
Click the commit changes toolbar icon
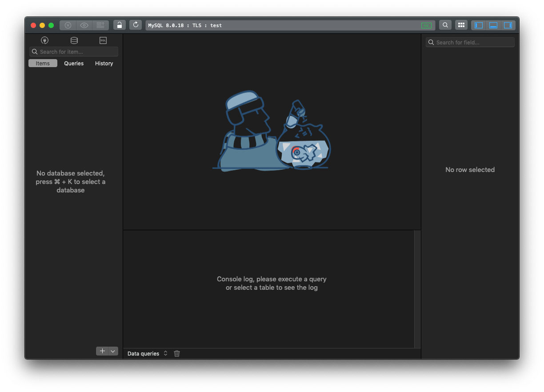coord(100,25)
